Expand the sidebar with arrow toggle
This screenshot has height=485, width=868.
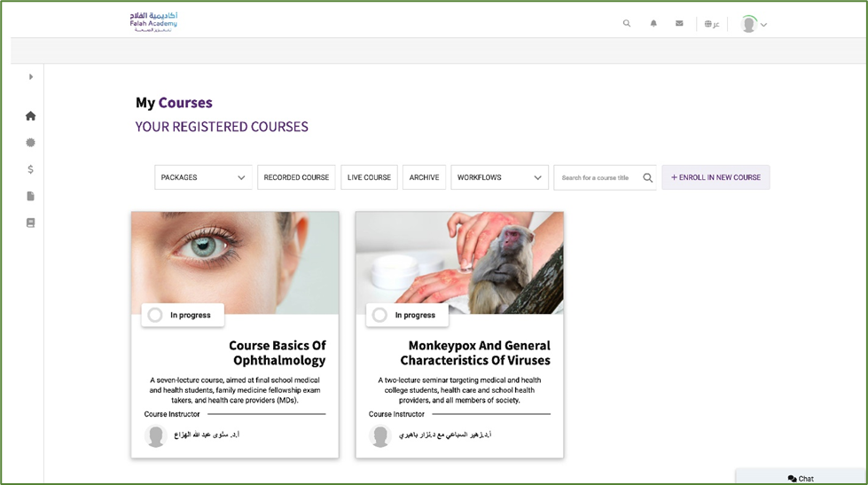pyautogui.click(x=31, y=77)
